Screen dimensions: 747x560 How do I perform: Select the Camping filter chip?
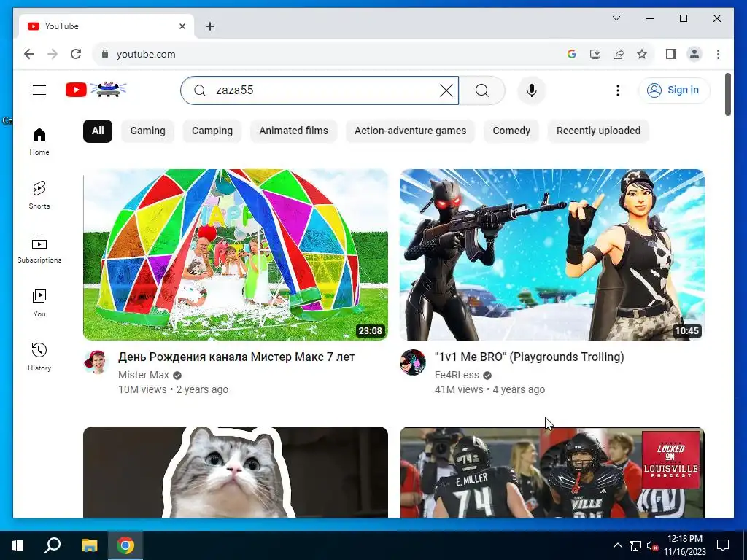coord(212,131)
